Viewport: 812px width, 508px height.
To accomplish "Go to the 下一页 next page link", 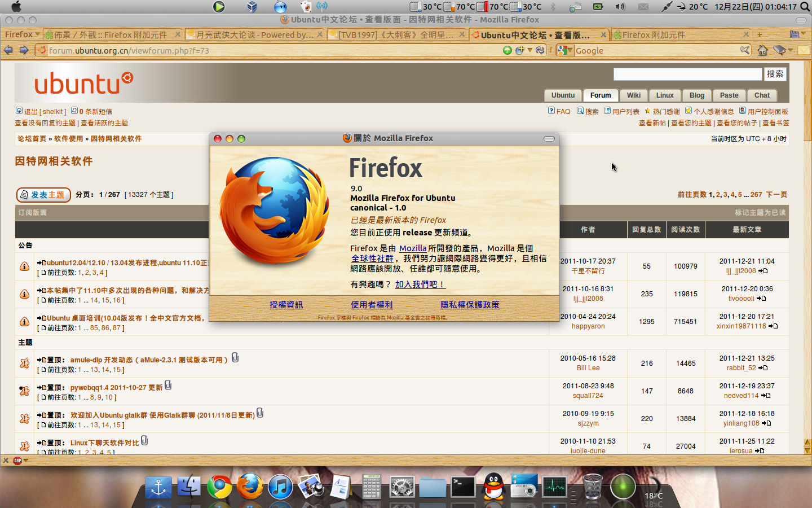I will coord(776,195).
